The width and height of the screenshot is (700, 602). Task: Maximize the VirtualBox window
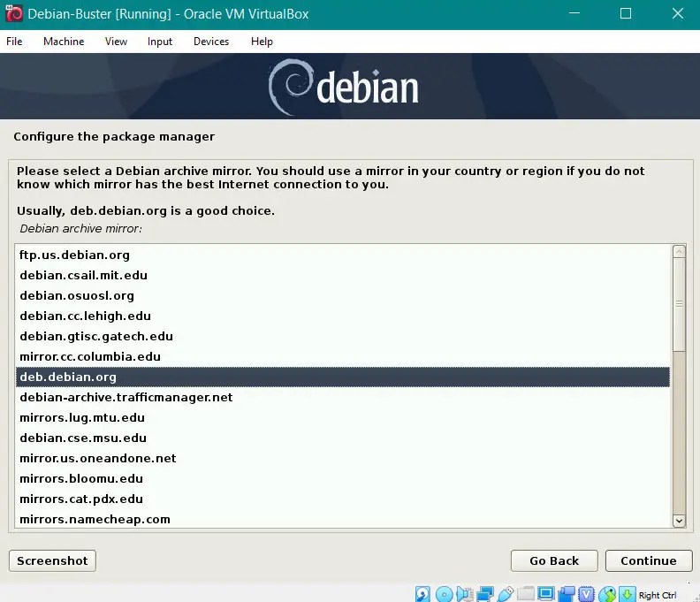(626, 13)
